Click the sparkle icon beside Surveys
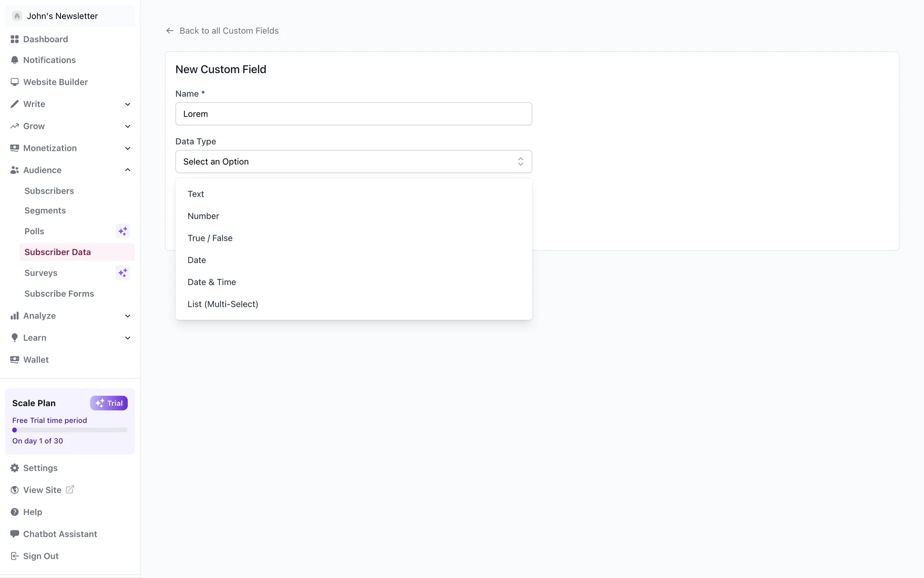Viewport: 924px width, 578px height. pyautogui.click(x=123, y=273)
